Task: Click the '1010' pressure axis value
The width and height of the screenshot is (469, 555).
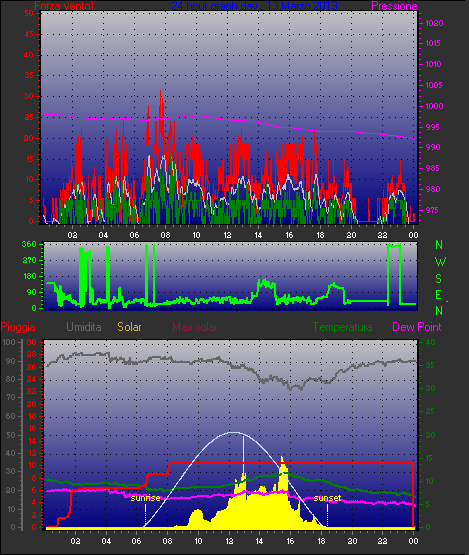Action: pyautogui.click(x=434, y=64)
